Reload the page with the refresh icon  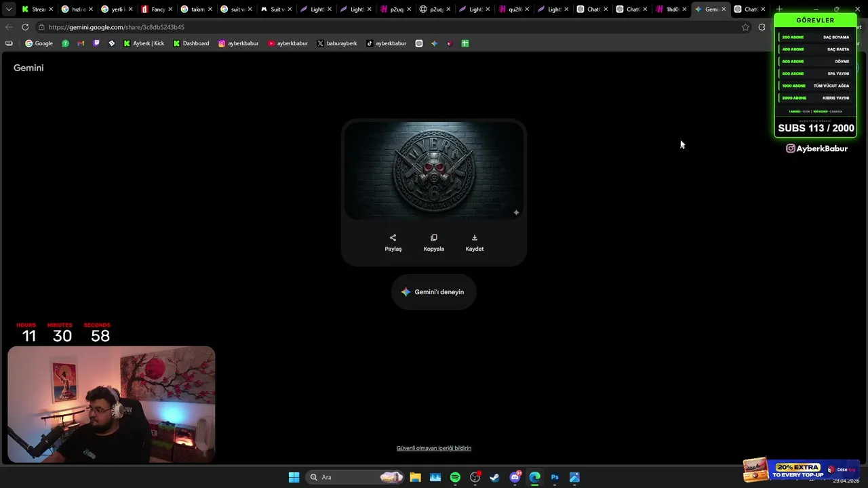point(25,27)
